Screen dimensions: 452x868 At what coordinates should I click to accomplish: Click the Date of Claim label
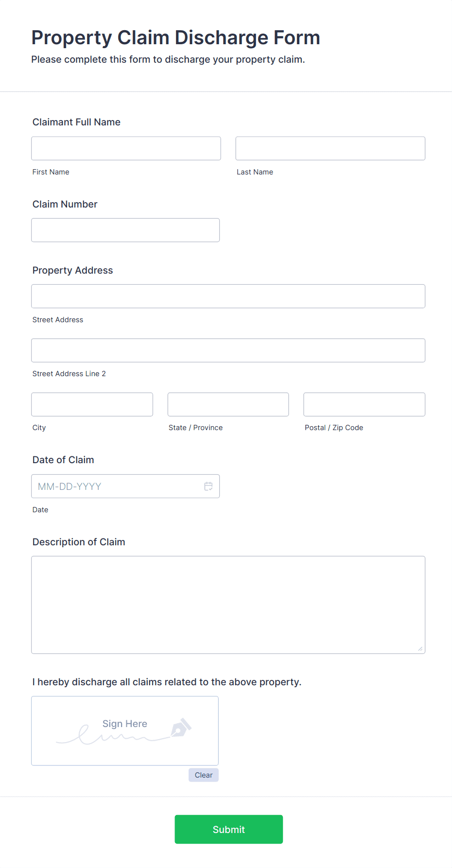(x=63, y=459)
